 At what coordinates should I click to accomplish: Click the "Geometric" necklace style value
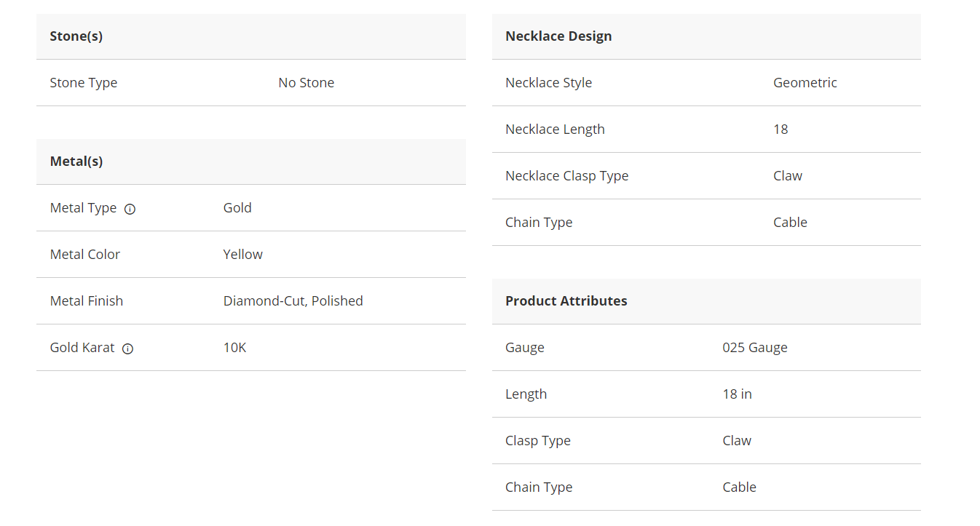(805, 83)
